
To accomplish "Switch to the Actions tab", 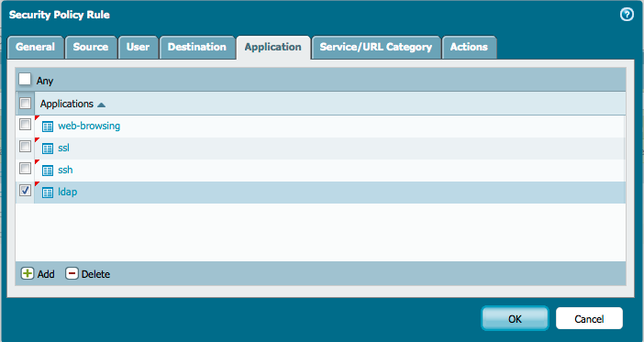I will (469, 47).
